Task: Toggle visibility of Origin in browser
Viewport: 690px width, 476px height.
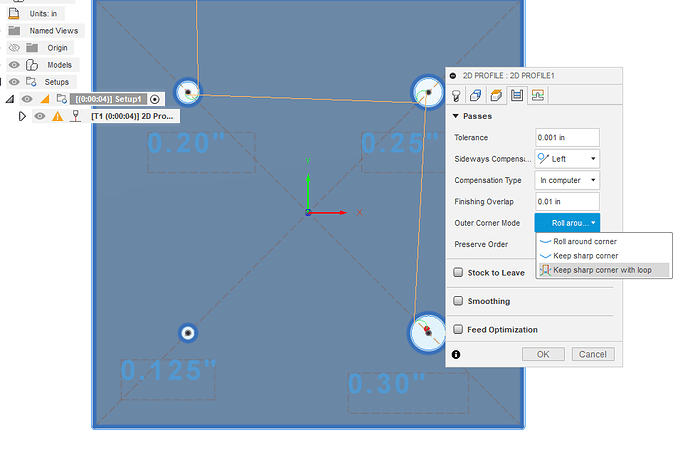Action: 14,48
